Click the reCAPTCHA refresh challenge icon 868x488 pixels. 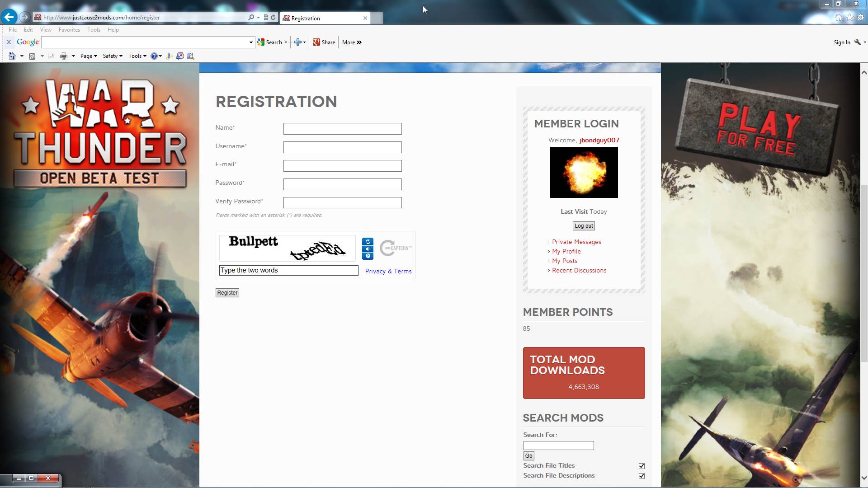pos(368,242)
